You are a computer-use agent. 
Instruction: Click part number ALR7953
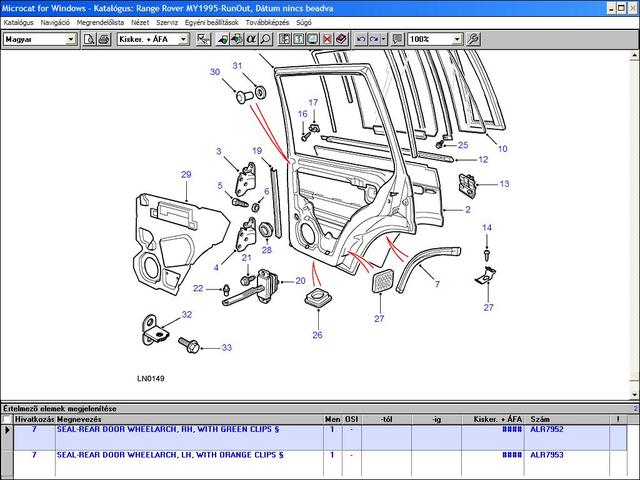point(547,455)
